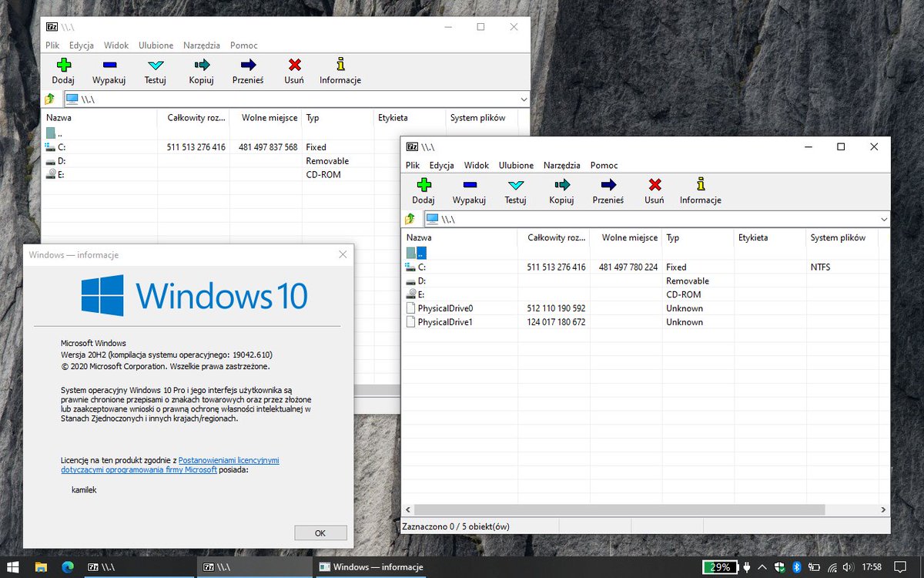Open the notification Action Center icon
The image size is (924, 578).
[x=901, y=566]
